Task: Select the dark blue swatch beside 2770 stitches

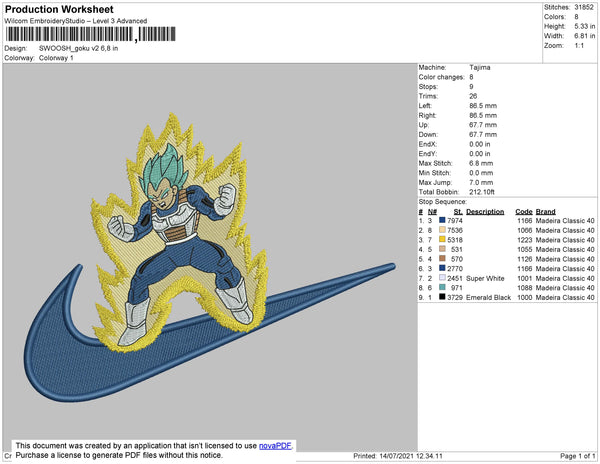Action: coord(442,268)
